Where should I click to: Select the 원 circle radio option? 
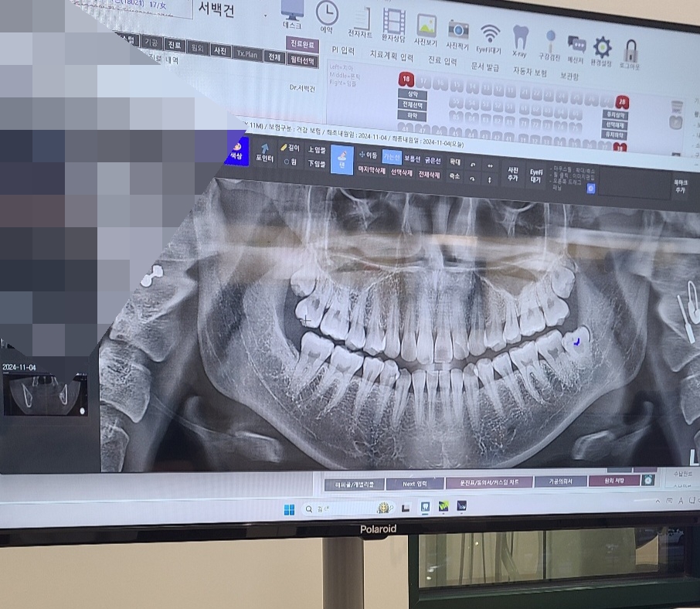291,162
